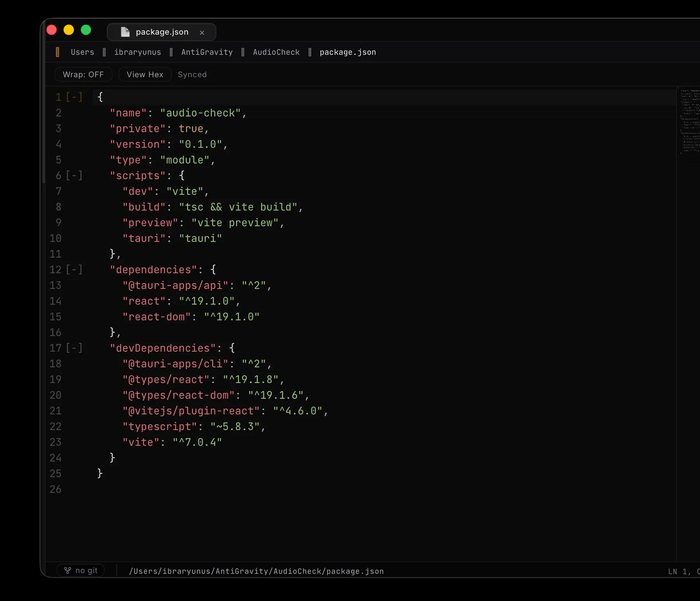
Task: Click the no git status button
Action: 81,570
